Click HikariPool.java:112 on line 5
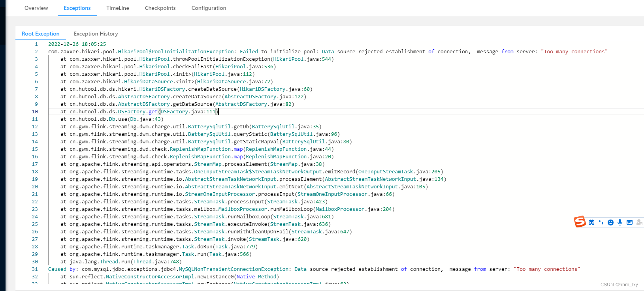This screenshot has height=291, width=644. [223, 74]
